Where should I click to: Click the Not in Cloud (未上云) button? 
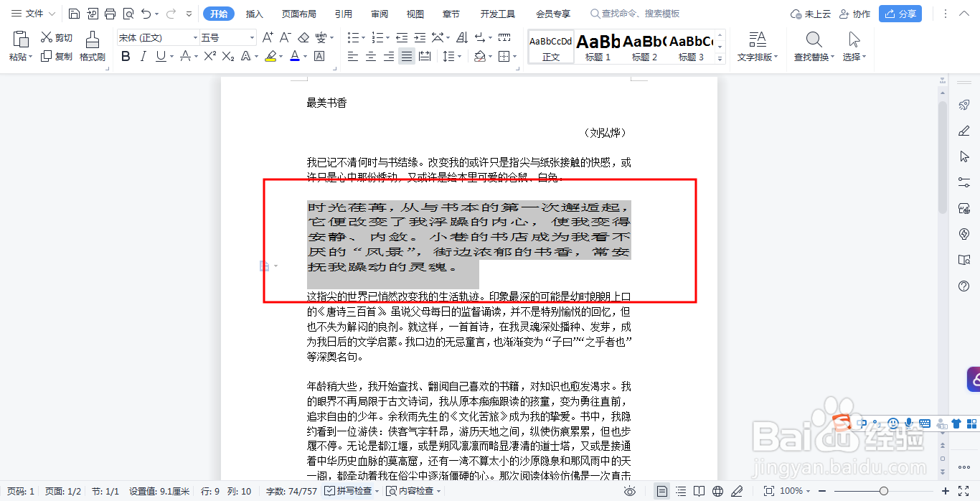(x=810, y=14)
